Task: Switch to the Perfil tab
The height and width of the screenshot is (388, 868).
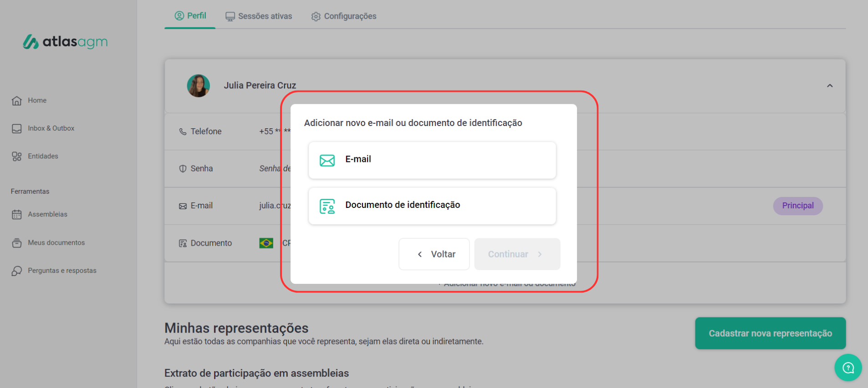Action: coord(190,16)
